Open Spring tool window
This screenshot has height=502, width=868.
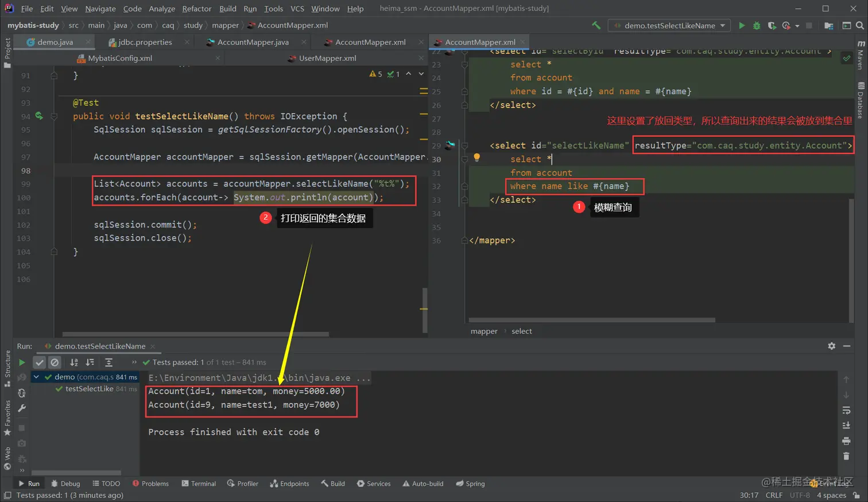(470, 484)
